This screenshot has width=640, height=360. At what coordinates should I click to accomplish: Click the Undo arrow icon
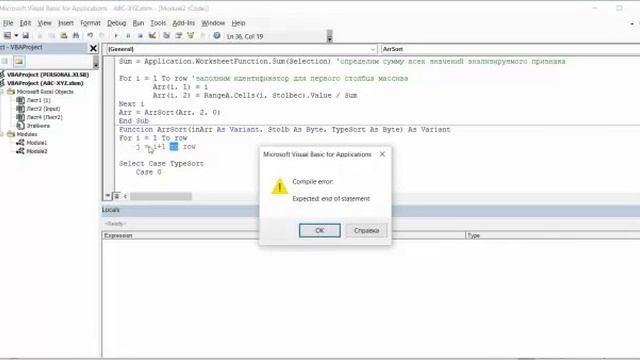point(90,36)
